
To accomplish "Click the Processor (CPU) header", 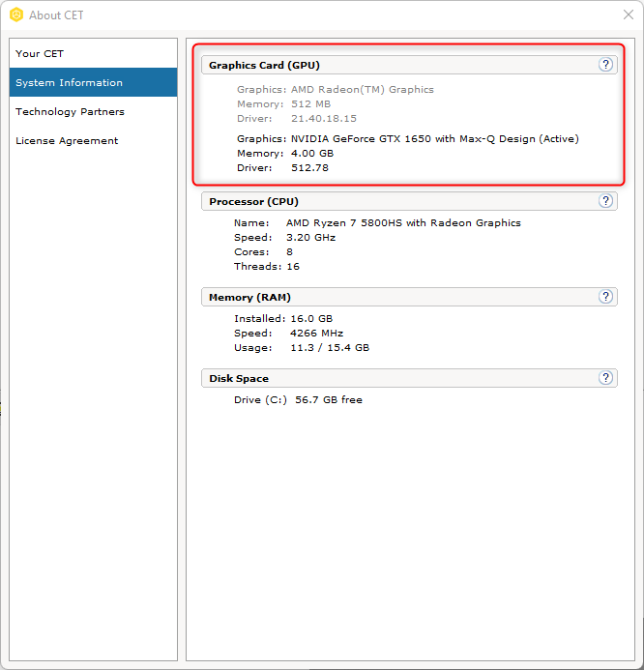I will coord(409,201).
